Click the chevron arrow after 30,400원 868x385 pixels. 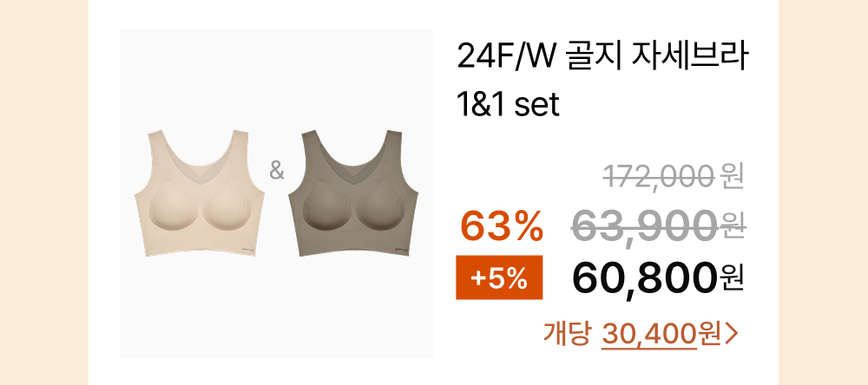(731, 335)
